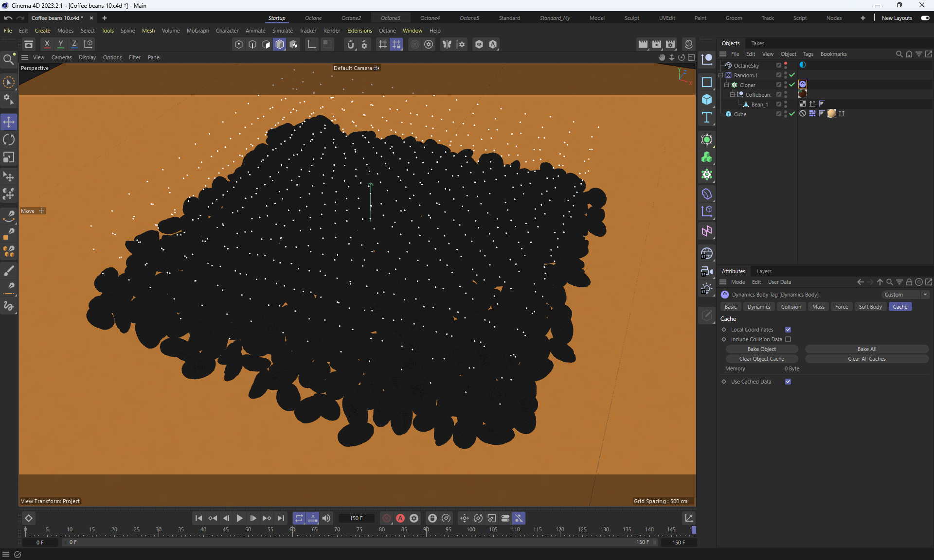Click the Bake Object button
Viewport: 934px width, 560px height.
[761, 349]
